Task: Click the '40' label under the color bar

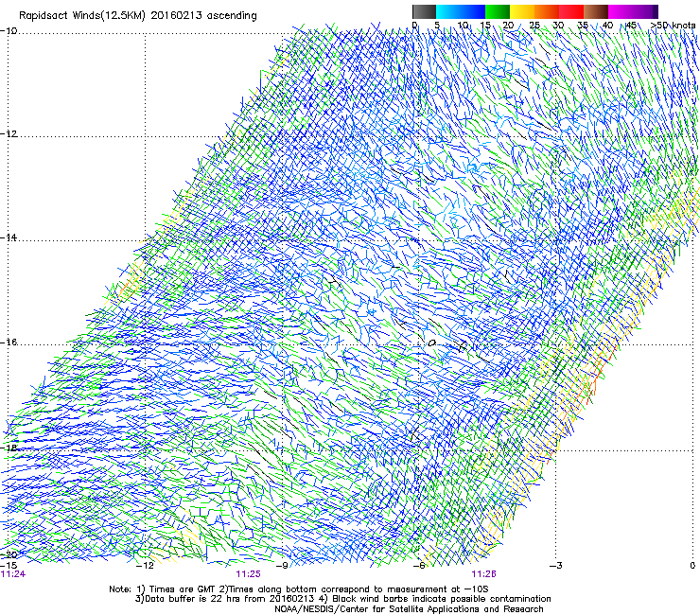Action: (607, 26)
